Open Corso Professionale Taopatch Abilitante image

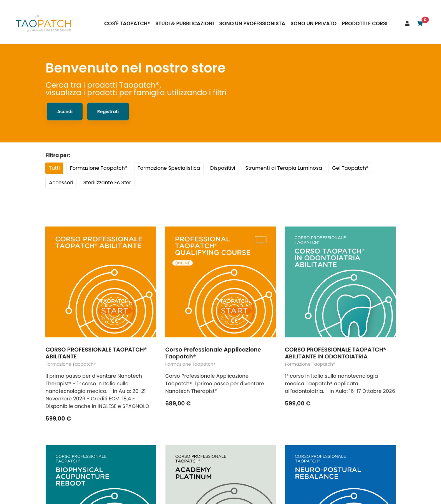coord(101,282)
